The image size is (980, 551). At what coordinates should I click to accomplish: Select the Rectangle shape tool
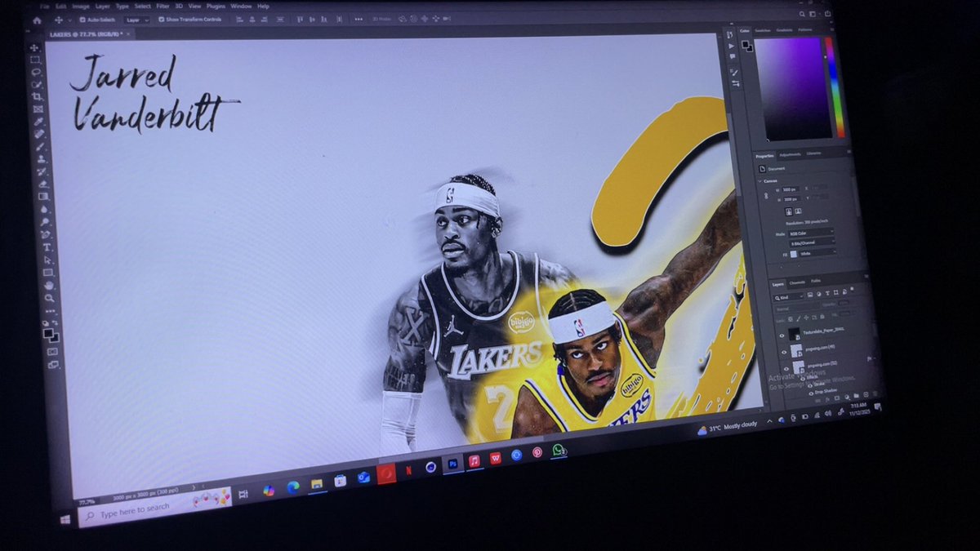48,272
